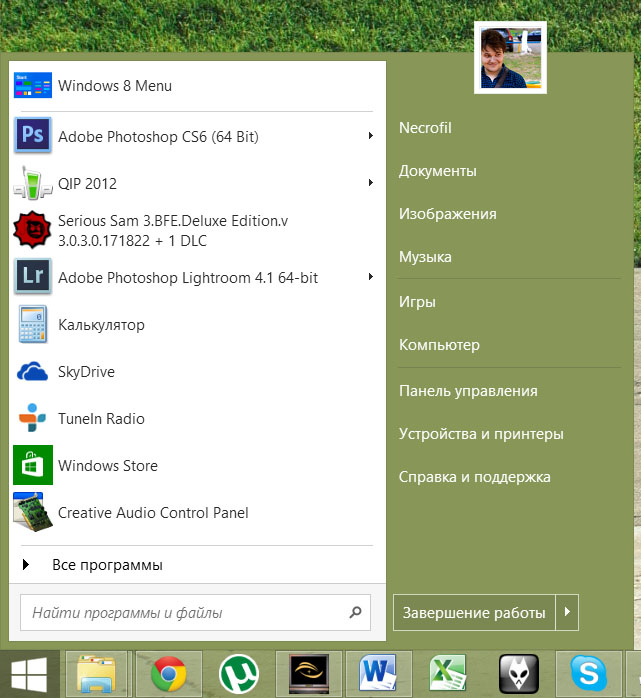Click the user account picture thumbnail

pyautogui.click(x=510, y=58)
